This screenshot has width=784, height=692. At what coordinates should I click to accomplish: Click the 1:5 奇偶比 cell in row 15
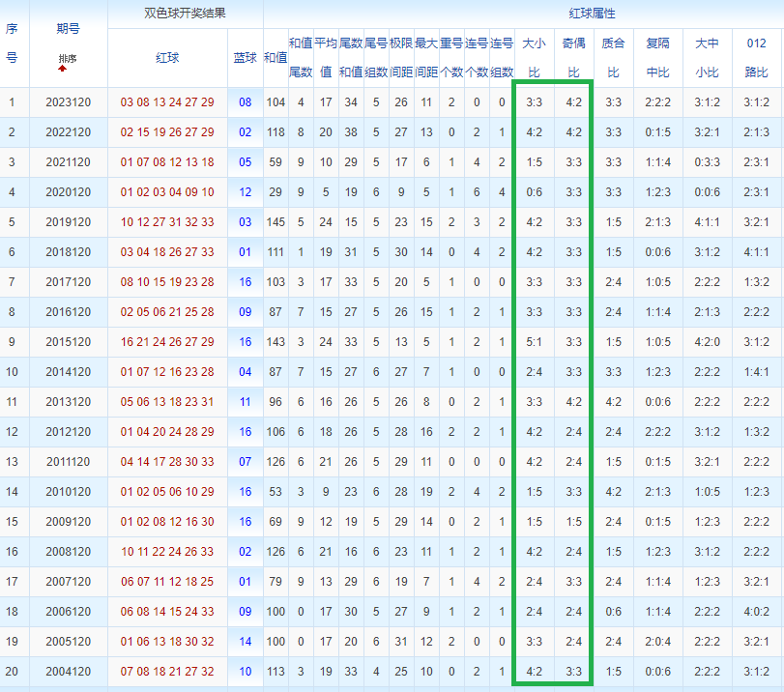(573, 522)
